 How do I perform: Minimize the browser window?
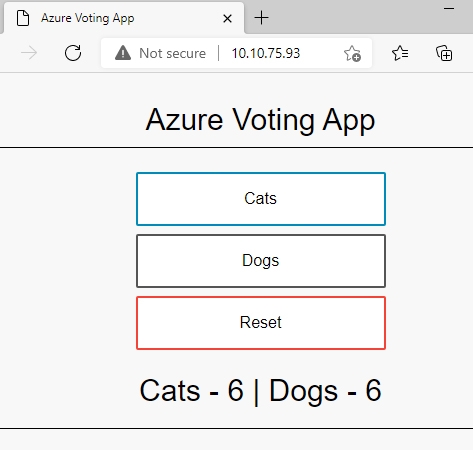point(449,9)
